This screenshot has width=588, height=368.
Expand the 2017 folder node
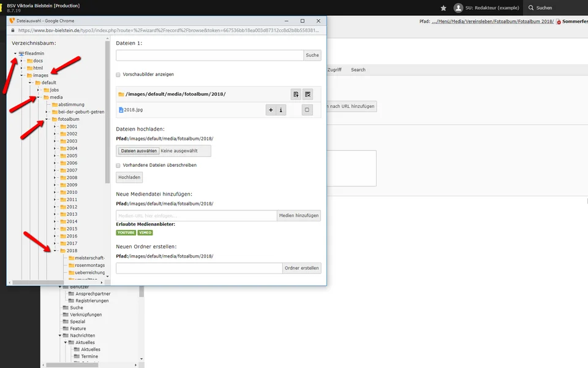55,243
